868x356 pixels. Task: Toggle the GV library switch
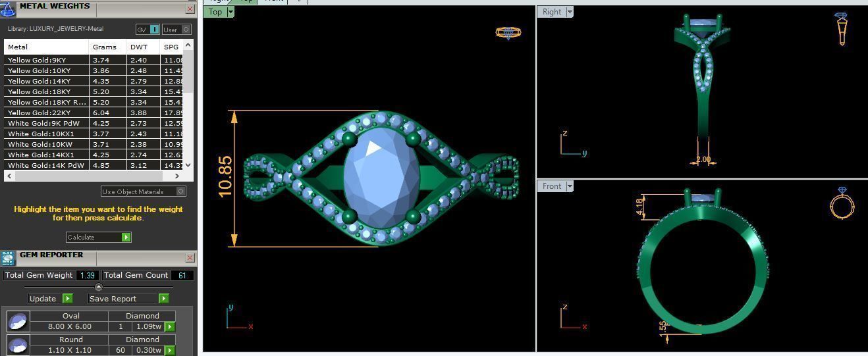point(148,30)
